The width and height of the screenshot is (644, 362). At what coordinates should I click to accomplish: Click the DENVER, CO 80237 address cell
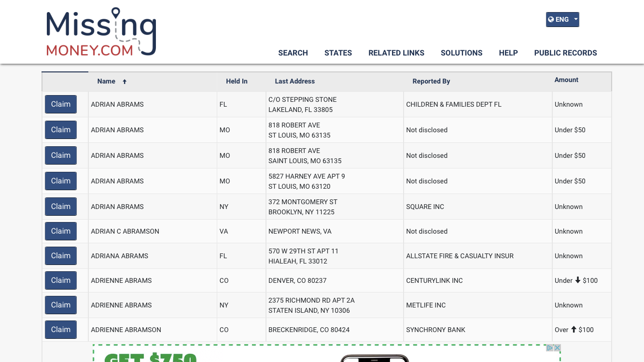pos(335,280)
